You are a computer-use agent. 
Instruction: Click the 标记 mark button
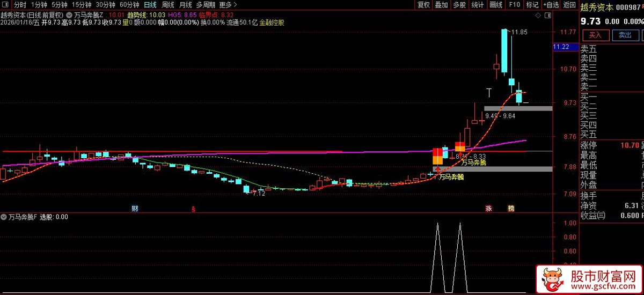click(532, 5)
